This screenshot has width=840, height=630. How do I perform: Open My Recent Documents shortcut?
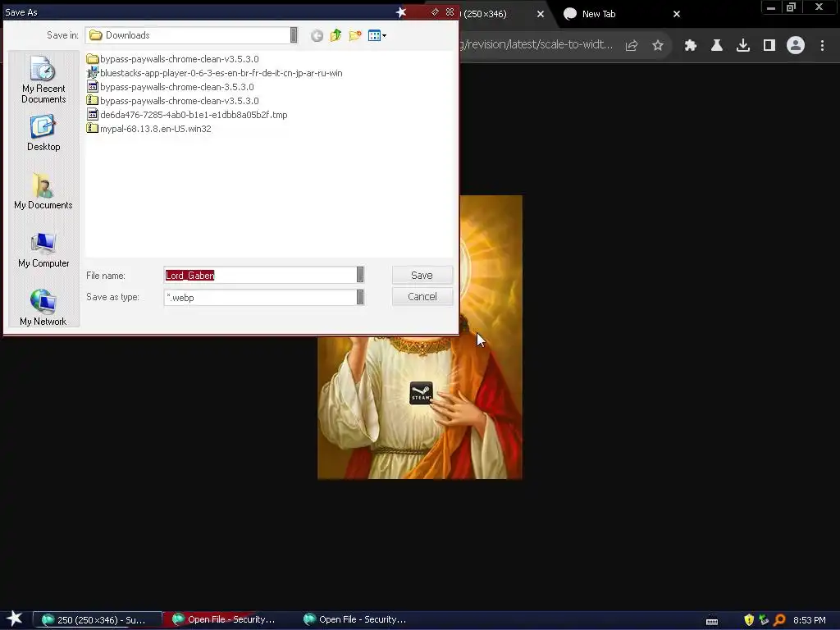pos(43,80)
